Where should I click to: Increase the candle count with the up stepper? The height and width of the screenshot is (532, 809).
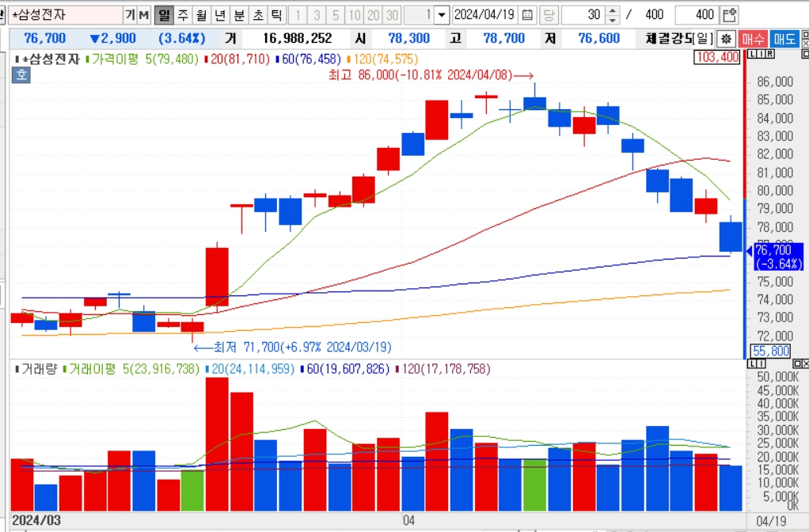(x=613, y=11)
